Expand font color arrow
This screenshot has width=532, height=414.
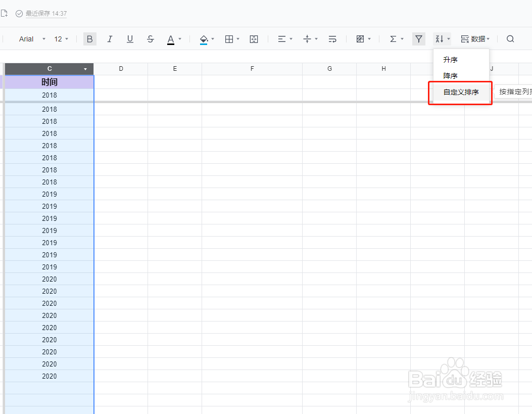tap(180, 39)
